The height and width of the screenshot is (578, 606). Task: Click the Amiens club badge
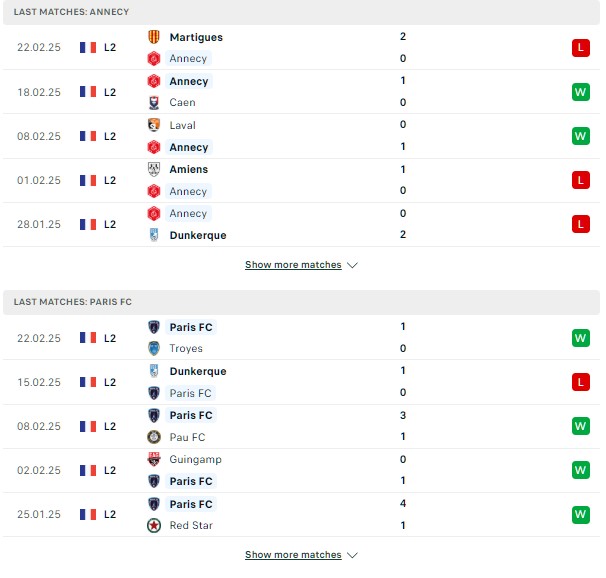click(154, 169)
